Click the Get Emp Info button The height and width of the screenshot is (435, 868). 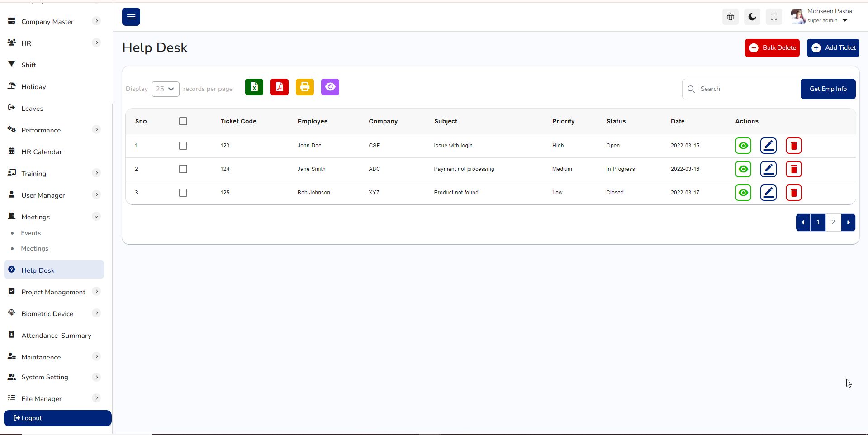pyautogui.click(x=828, y=89)
